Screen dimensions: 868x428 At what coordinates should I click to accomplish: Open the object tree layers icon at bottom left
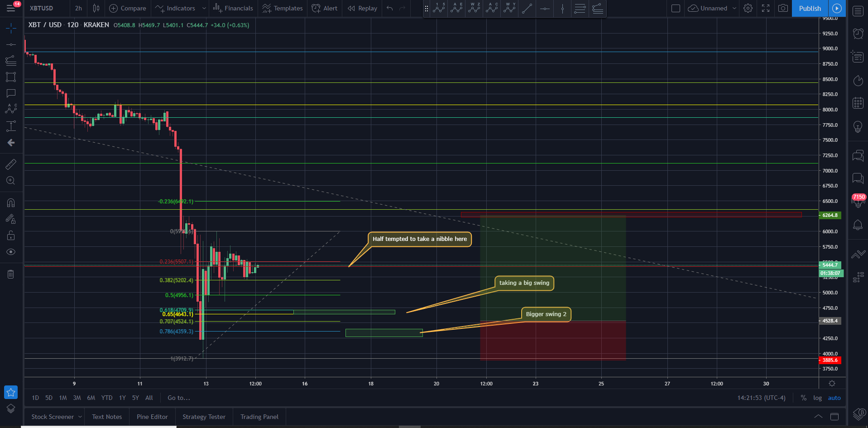click(11, 409)
